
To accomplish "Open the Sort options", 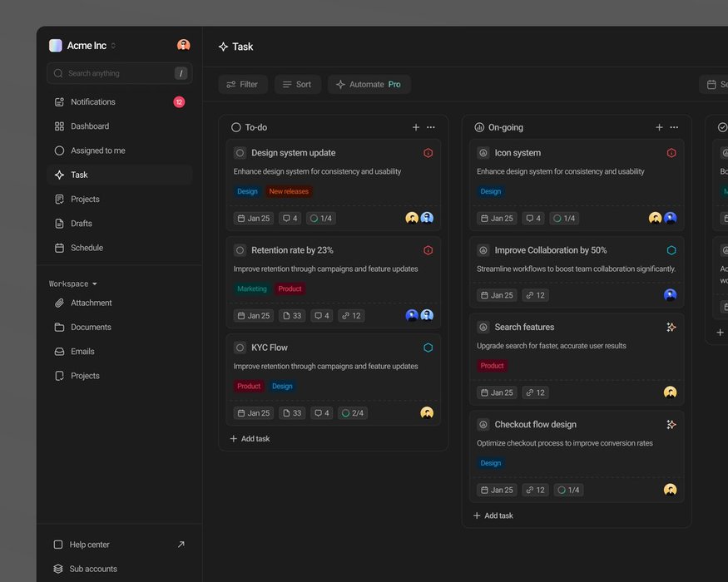I will coord(297,84).
